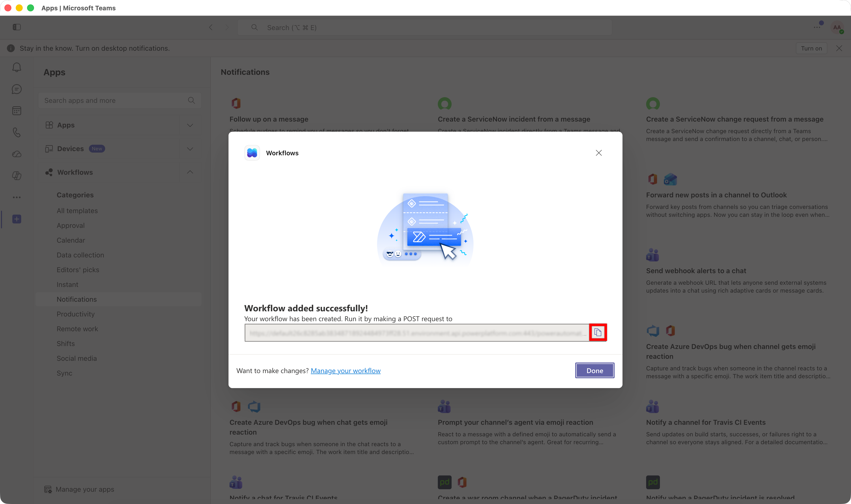Click the Workflows app logo in dialog
The height and width of the screenshot is (504, 851).
coord(252,153)
